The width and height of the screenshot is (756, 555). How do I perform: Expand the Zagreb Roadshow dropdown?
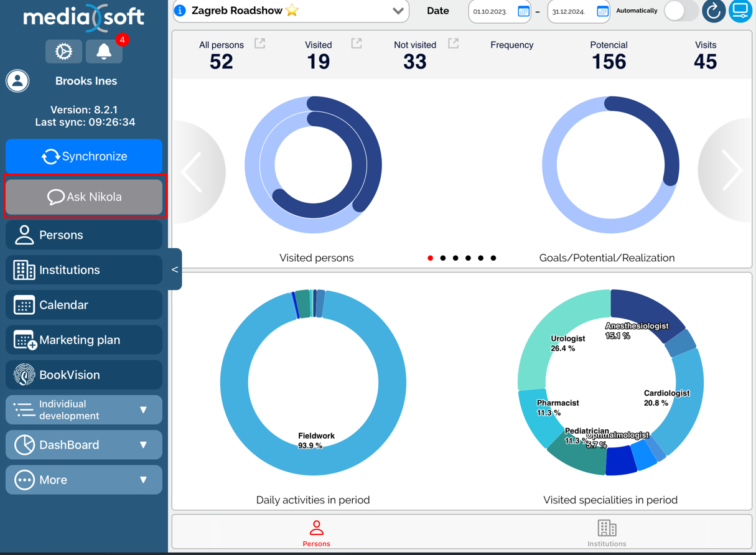(398, 11)
